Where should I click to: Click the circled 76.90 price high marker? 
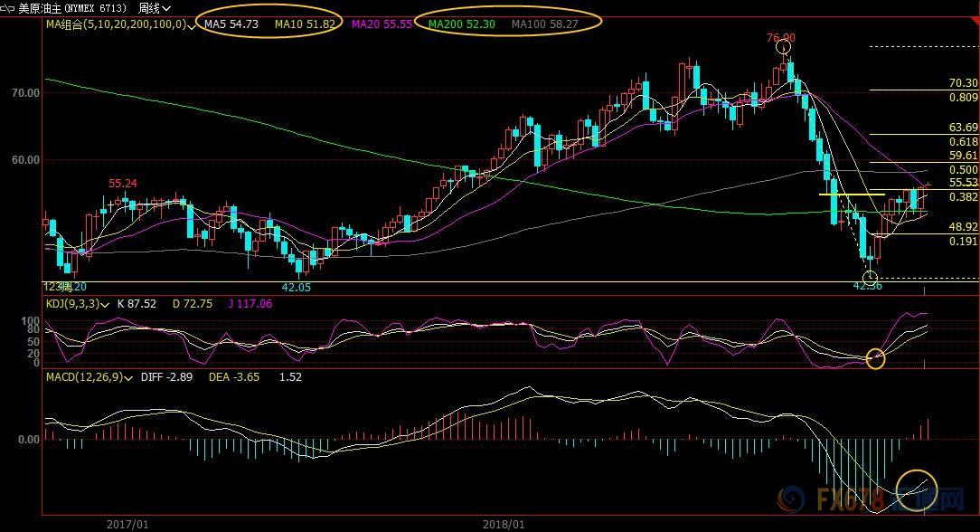pyautogui.click(x=785, y=45)
